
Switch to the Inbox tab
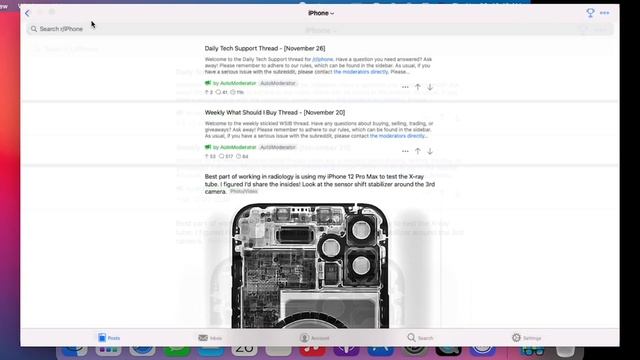coord(210,338)
